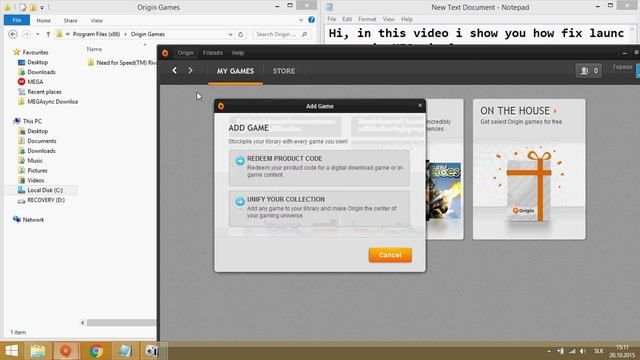The width and height of the screenshot is (640, 360).
Task: Open the Notepad Help menu
Action: click(407, 19)
